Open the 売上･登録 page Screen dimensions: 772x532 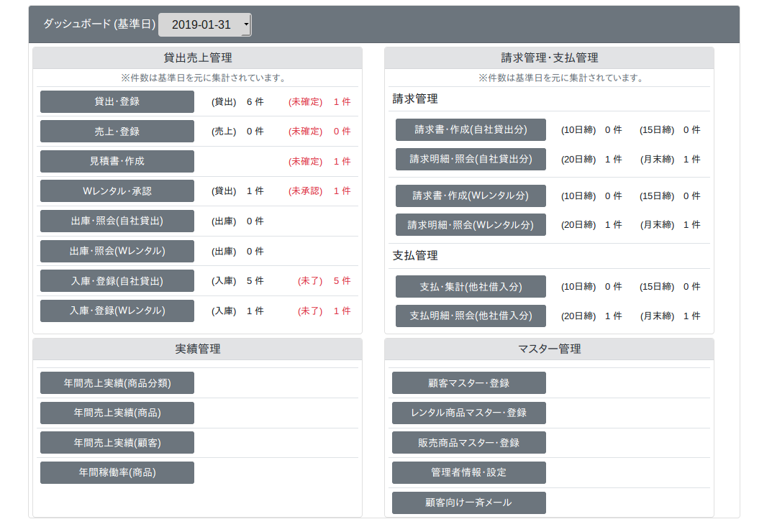(117, 132)
